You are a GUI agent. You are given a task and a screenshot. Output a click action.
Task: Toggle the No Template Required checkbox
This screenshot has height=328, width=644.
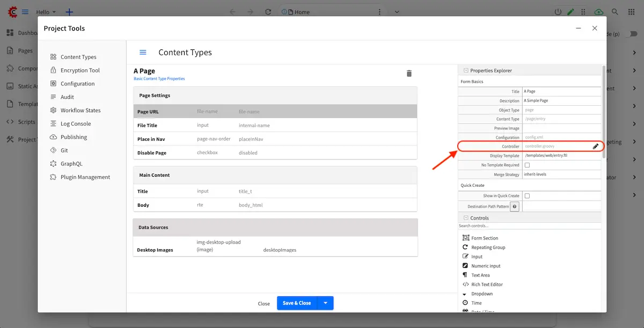(x=527, y=165)
